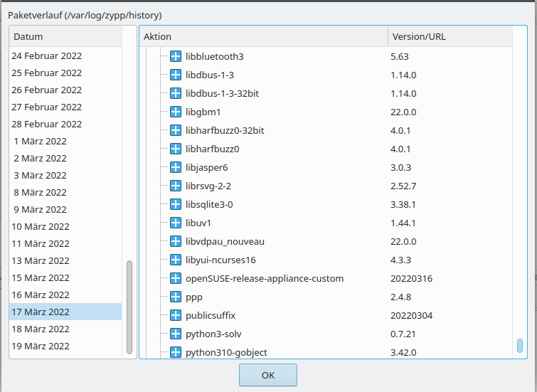Viewport: 537px width, 392px height.
Task: Click the plus icon beside python310-gobject
Action: coord(176,352)
